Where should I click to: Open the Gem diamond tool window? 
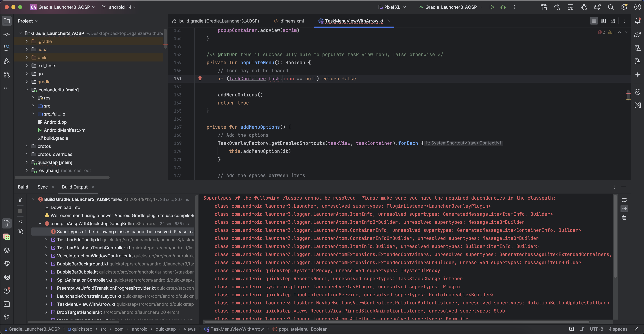pos(7,264)
